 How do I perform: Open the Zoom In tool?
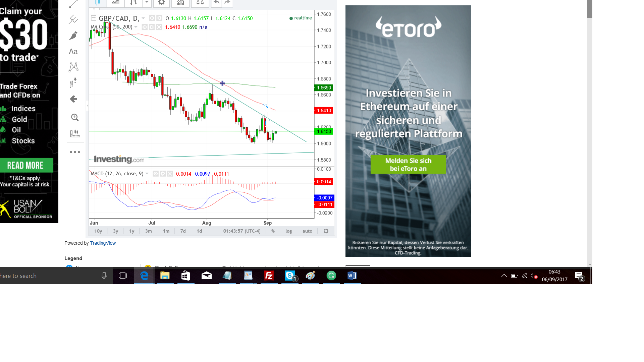[74, 117]
